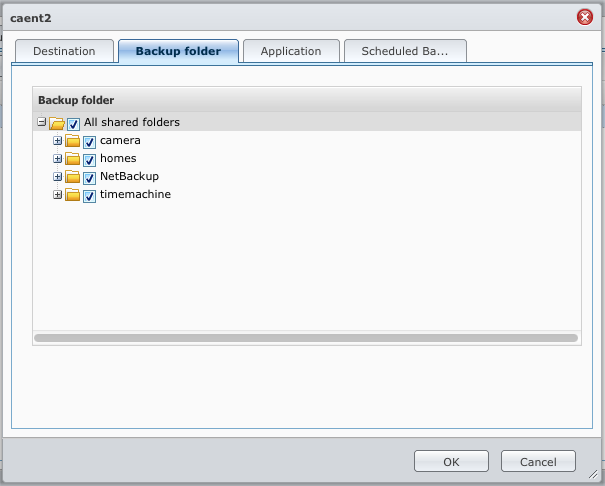Select the timemachine row label
The image size is (605, 486).
pos(135,194)
